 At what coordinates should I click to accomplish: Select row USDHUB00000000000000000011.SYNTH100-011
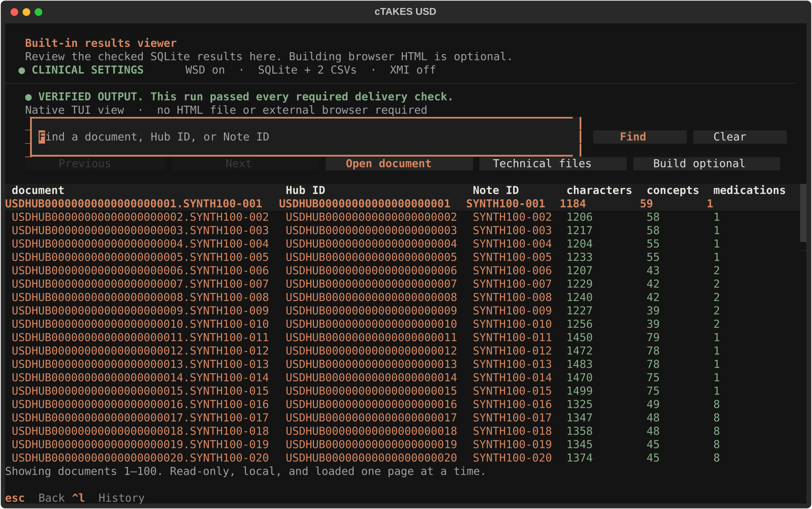pos(403,337)
